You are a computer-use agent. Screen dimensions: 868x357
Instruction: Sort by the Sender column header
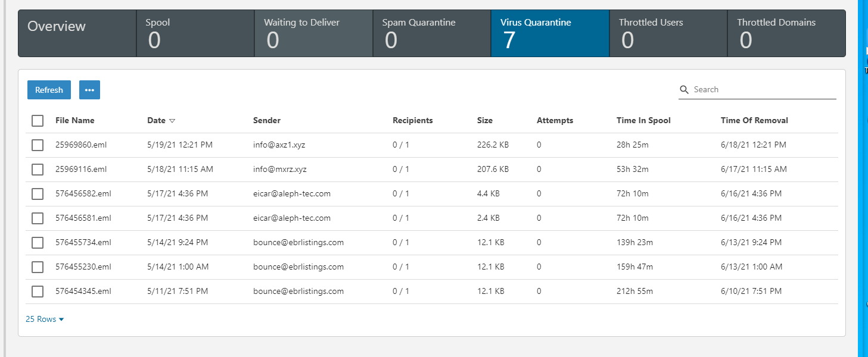pos(266,121)
